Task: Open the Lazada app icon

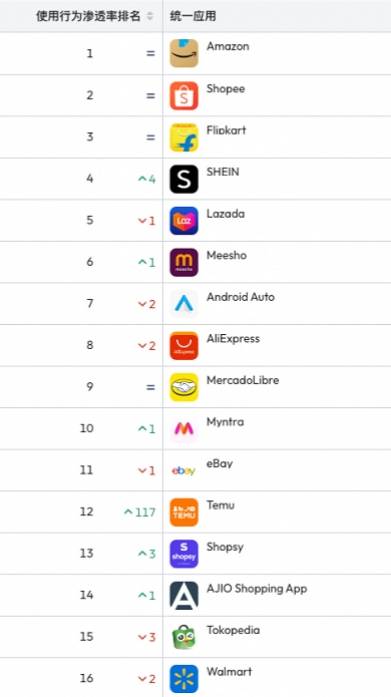Action: point(184,220)
